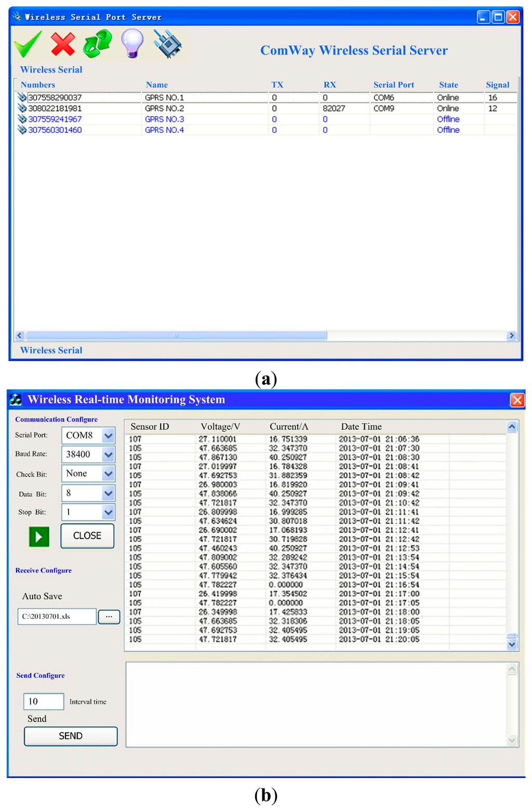Open the Serial Port COM8 dropdown
Image resolution: width=532 pixels, height=811 pixels.
click(x=108, y=435)
